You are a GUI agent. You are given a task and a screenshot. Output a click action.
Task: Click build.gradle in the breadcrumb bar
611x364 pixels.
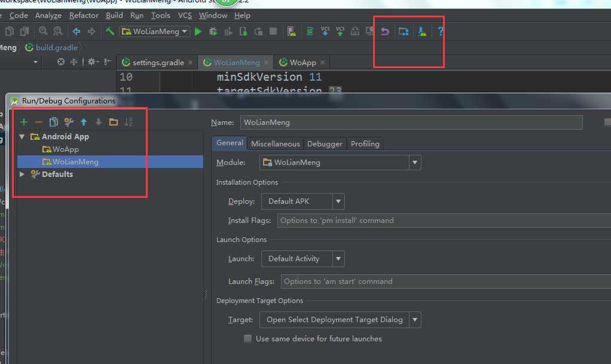coord(57,48)
